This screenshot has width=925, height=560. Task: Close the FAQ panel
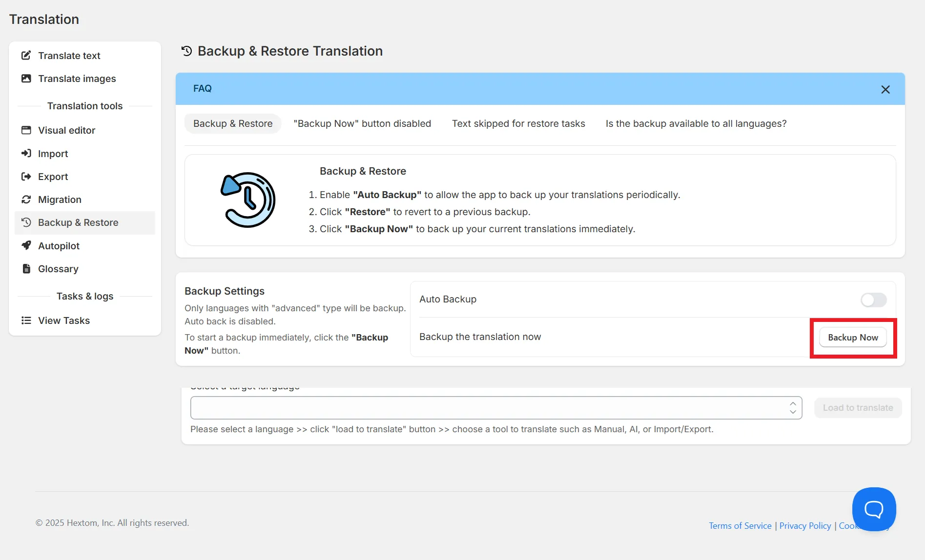click(x=885, y=89)
